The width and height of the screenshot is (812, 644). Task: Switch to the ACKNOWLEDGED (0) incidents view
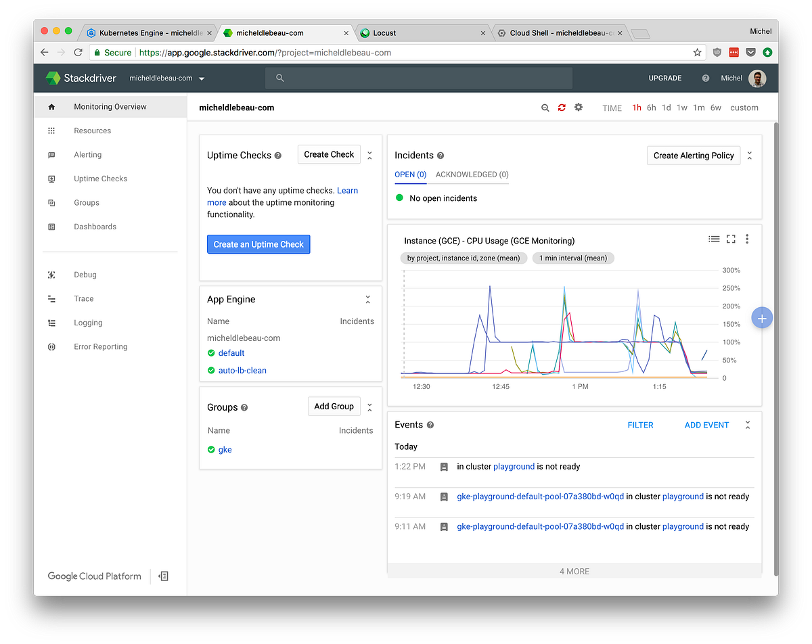click(471, 175)
